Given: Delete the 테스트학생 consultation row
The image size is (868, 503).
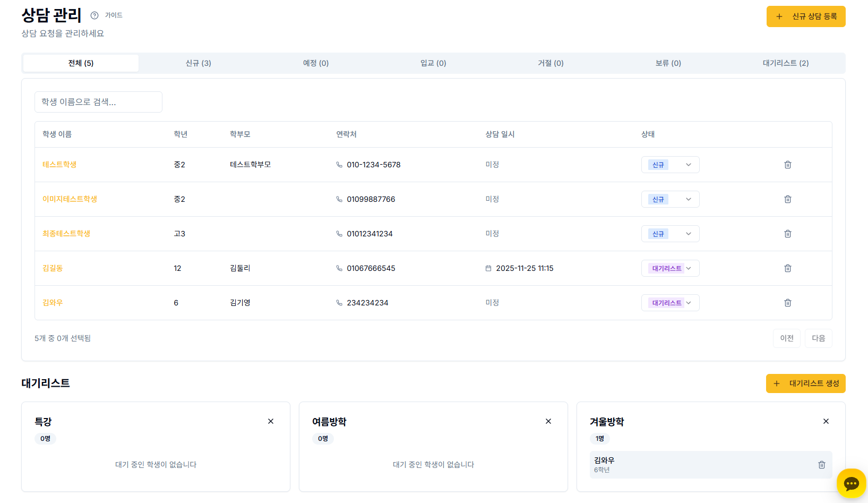Looking at the screenshot, I should [787, 165].
